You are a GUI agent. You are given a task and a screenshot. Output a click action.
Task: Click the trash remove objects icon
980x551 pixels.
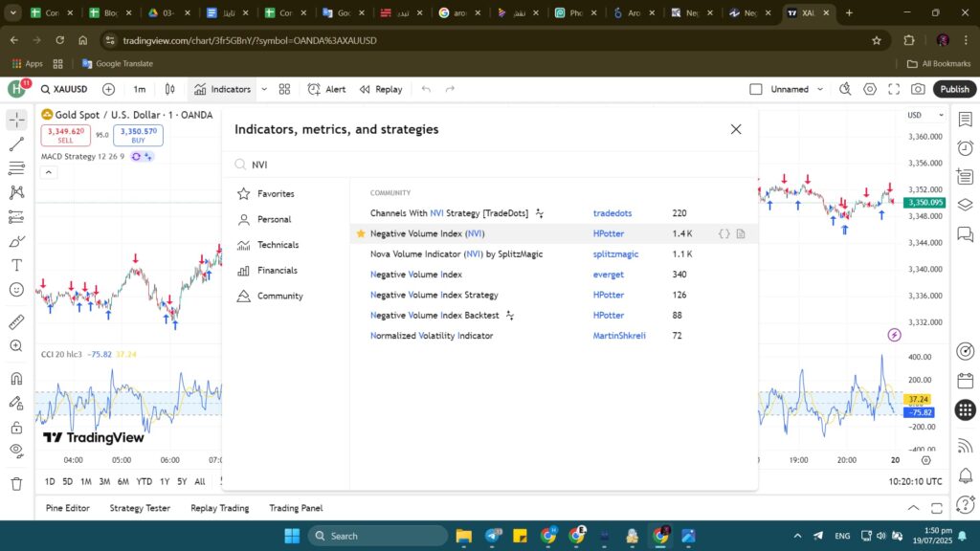tap(17, 483)
